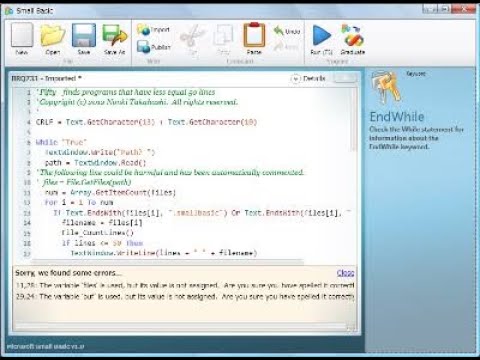Choose the Save As icon

(115, 39)
